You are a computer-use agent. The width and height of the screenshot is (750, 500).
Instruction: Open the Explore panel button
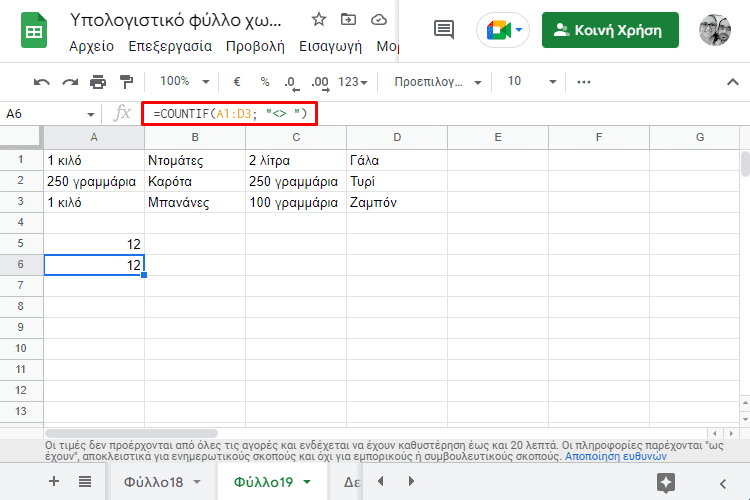pos(666,483)
